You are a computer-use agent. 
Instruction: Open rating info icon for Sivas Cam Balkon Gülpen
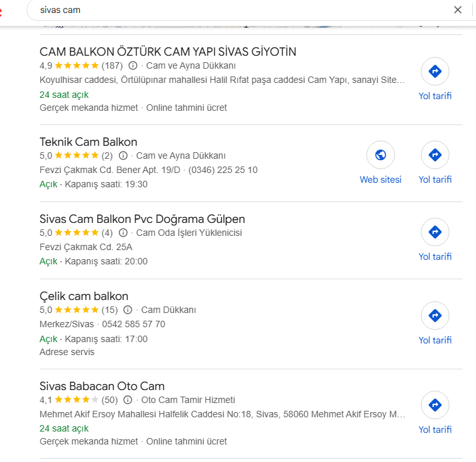123,233
